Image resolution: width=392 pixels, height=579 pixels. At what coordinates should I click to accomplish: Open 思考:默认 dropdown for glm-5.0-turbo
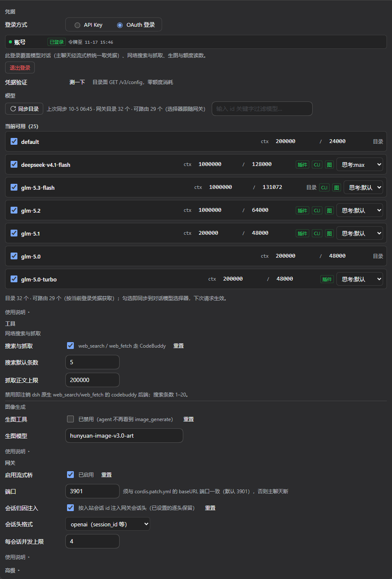(x=360, y=279)
